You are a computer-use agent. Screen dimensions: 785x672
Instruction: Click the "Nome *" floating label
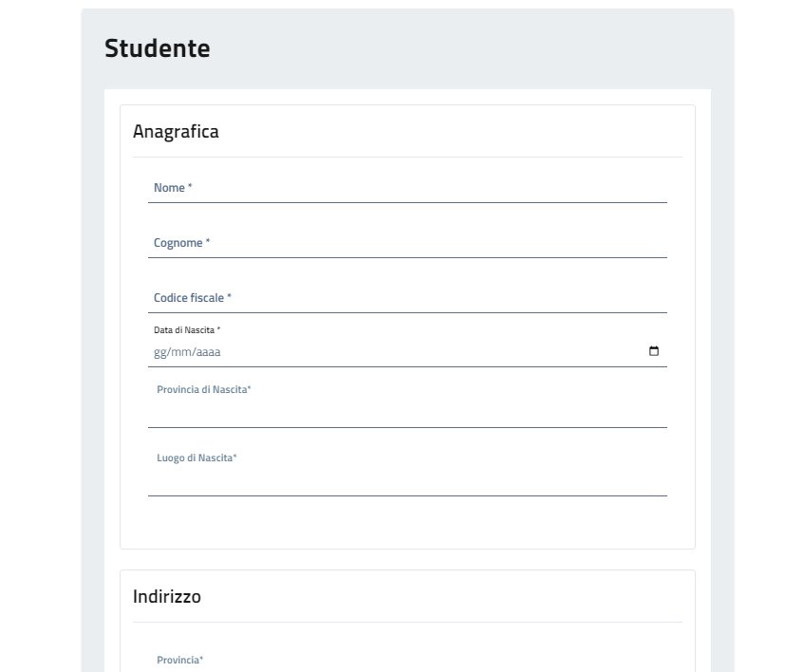tap(173, 188)
